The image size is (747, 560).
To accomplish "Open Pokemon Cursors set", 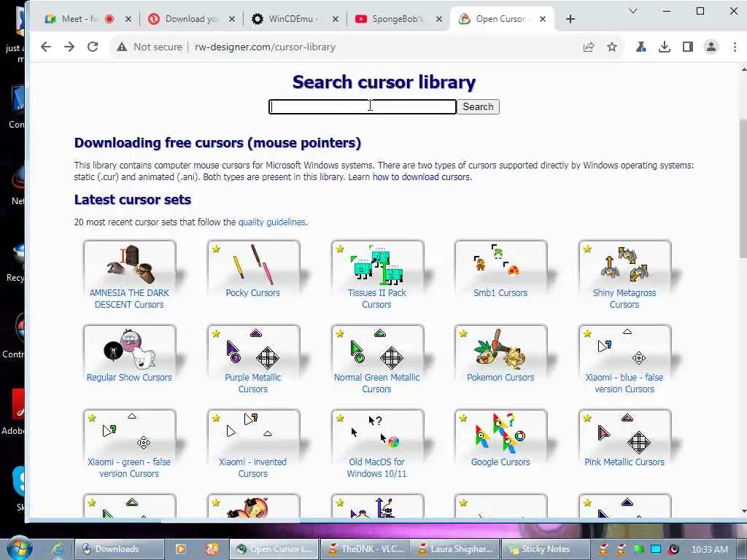I will coord(500,377).
